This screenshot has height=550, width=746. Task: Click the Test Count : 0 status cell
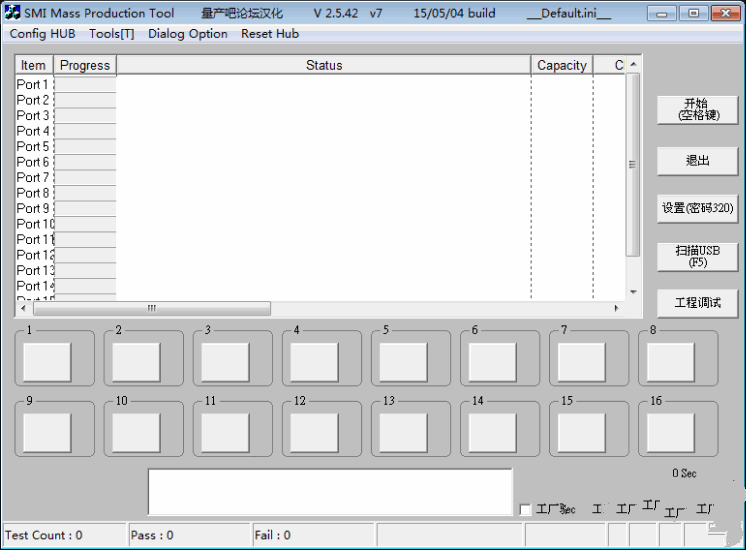tap(65, 535)
